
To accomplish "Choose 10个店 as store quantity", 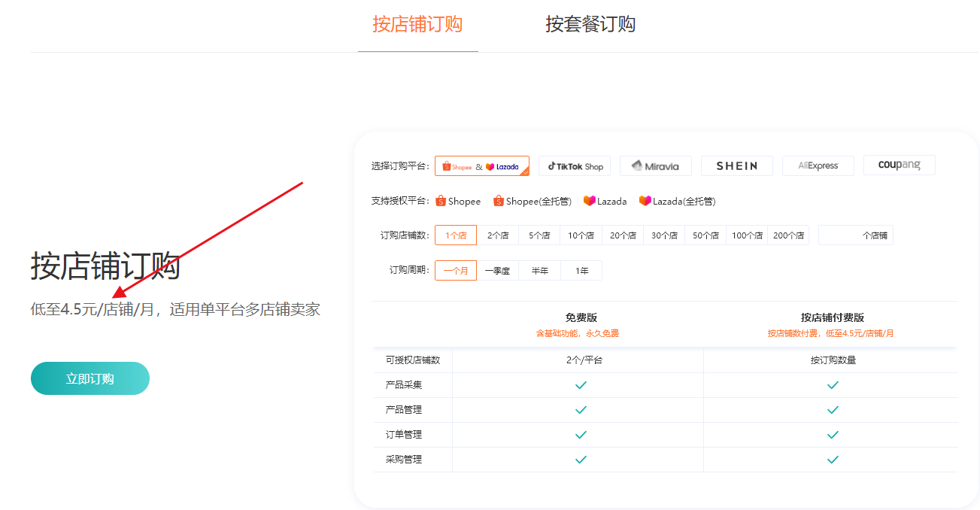I will pyautogui.click(x=581, y=235).
